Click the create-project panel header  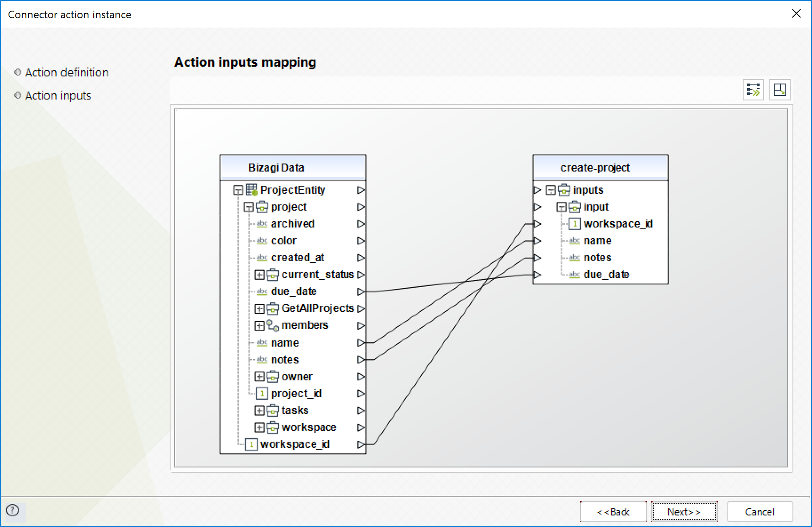coord(601,168)
